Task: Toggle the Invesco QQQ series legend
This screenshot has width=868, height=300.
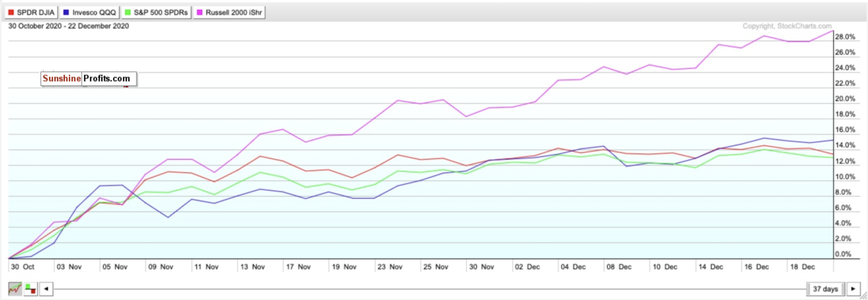Action: pos(90,13)
